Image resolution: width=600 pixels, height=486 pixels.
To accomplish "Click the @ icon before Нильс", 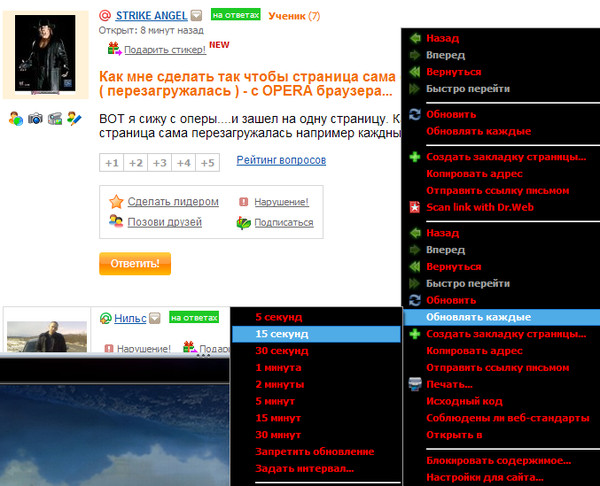I will [x=105, y=318].
